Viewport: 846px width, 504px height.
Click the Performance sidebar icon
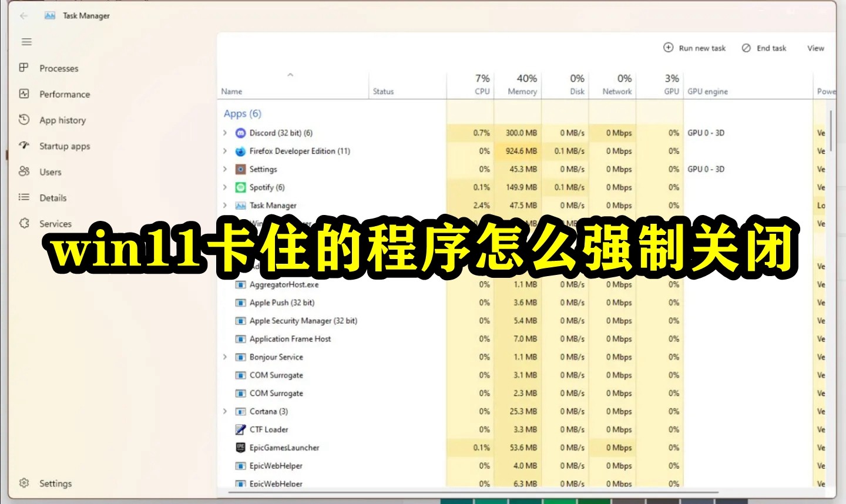[x=24, y=93]
